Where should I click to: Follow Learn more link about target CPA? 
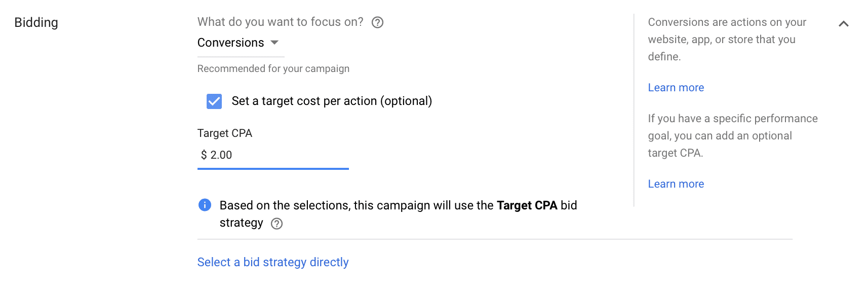676,184
